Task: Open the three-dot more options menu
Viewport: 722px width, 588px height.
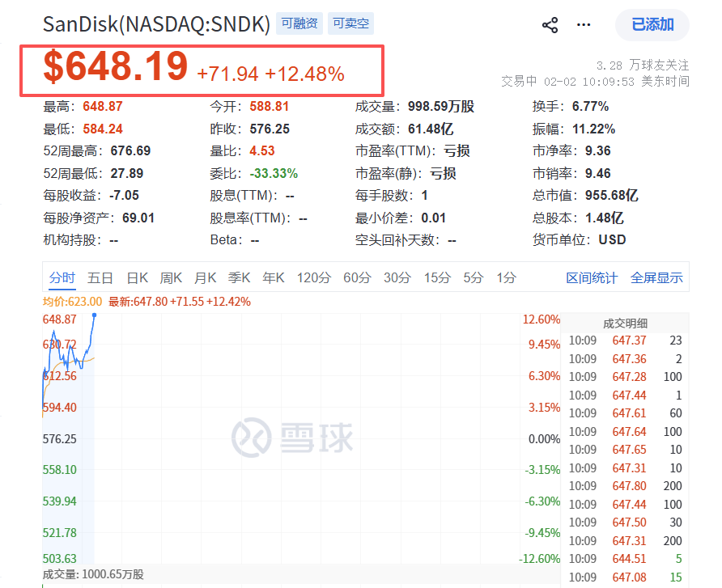Action: 584,25
